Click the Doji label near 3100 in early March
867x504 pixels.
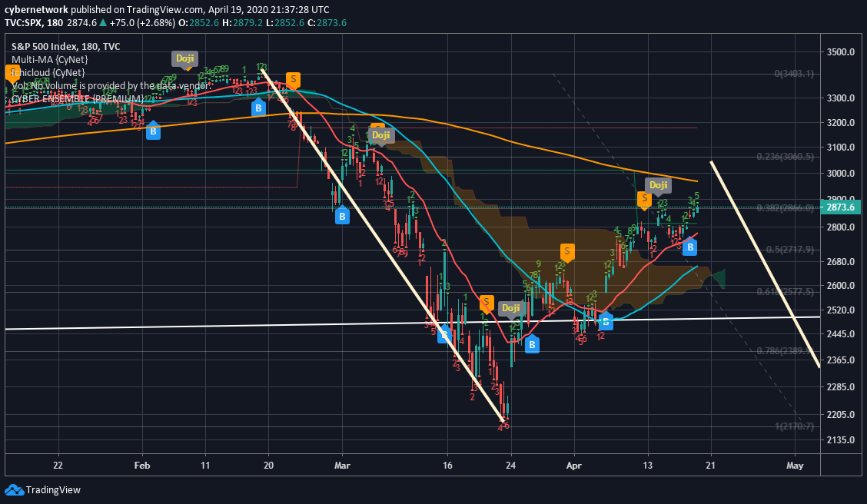point(381,135)
